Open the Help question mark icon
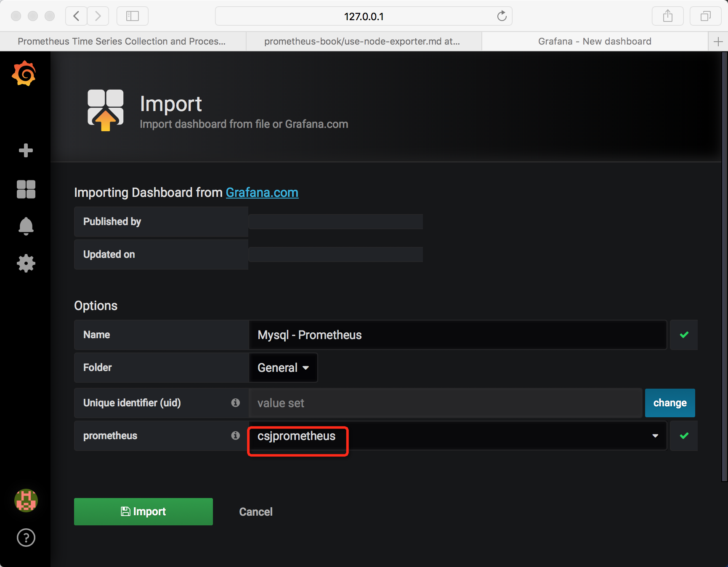Screen dimensions: 728x567 click(x=26, y=538)
